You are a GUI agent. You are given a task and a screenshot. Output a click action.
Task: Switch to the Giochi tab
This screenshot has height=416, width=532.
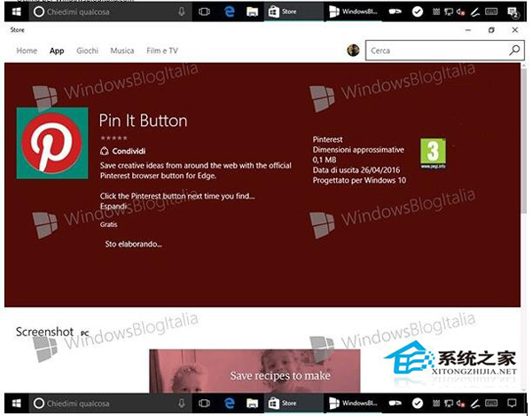click(x=87, y=51)
